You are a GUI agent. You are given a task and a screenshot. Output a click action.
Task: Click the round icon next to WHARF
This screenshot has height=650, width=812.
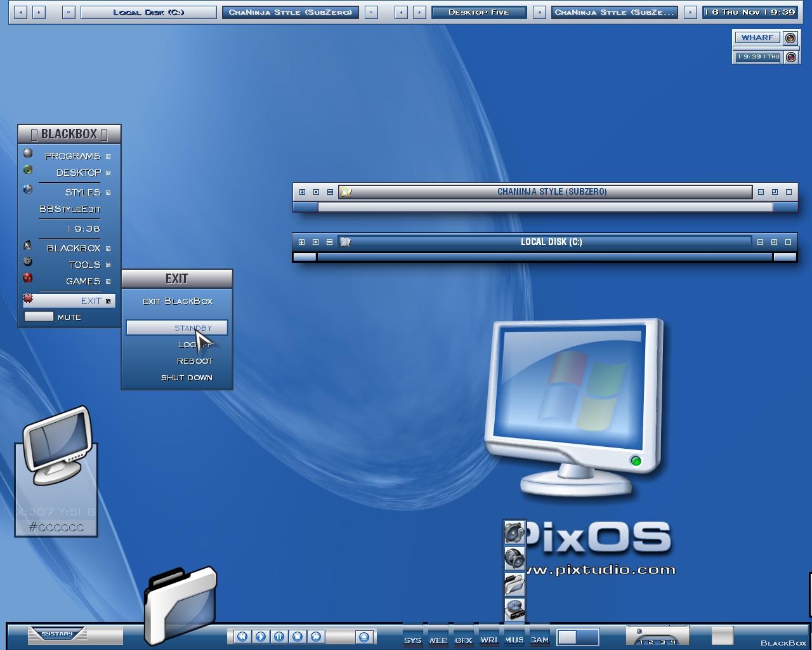790,38
